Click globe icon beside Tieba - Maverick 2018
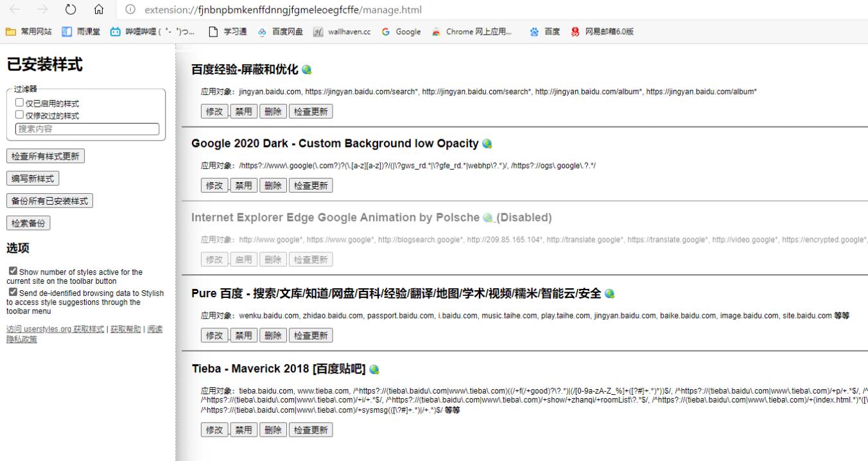 click(x=374, y=369)
